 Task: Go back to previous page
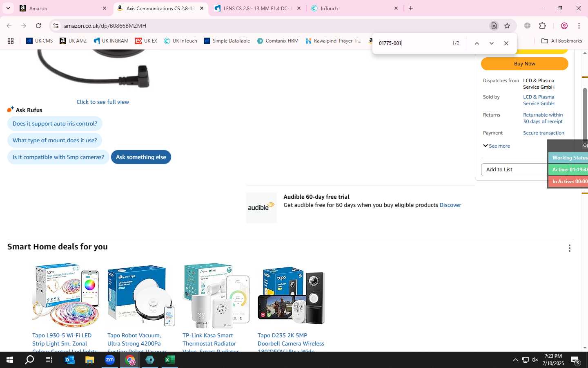pos(9,26)
